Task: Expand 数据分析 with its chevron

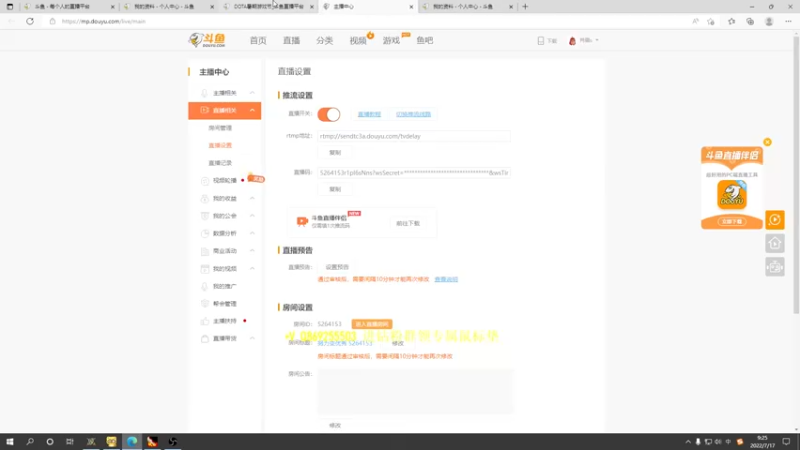Action: point(252,233)
